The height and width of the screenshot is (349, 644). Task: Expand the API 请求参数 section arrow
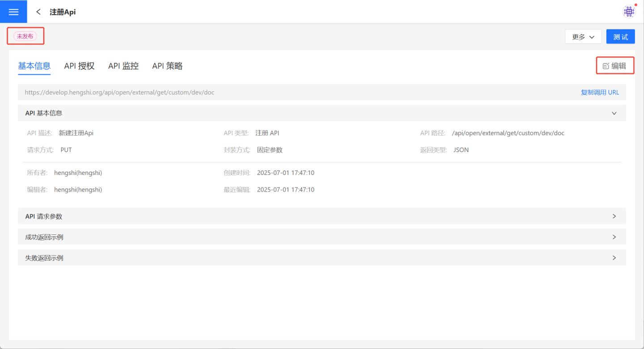click(x=614, y=216)
